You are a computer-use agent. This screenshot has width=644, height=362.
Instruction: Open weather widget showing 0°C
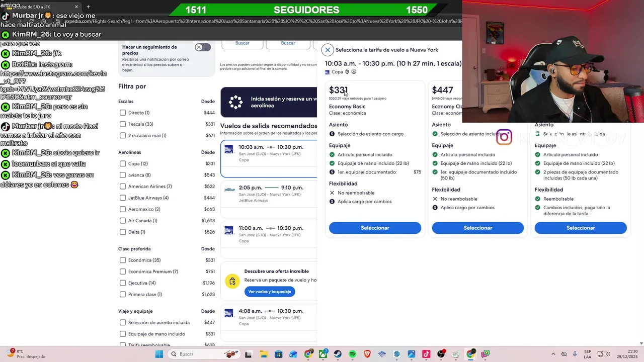point(26,354)
